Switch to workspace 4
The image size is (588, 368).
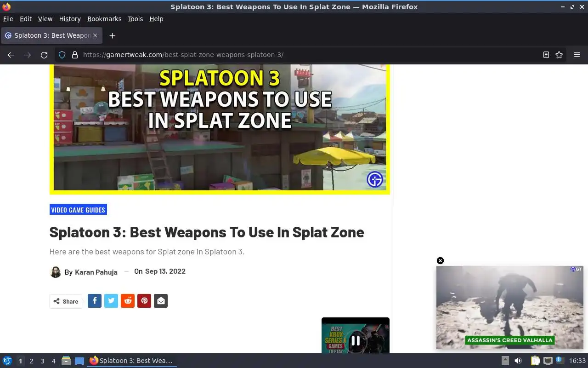[x=53, y=361]
